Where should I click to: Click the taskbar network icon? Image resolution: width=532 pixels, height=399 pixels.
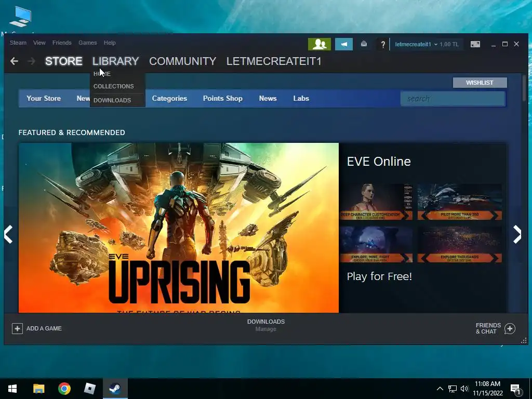(x=453, y=389)
